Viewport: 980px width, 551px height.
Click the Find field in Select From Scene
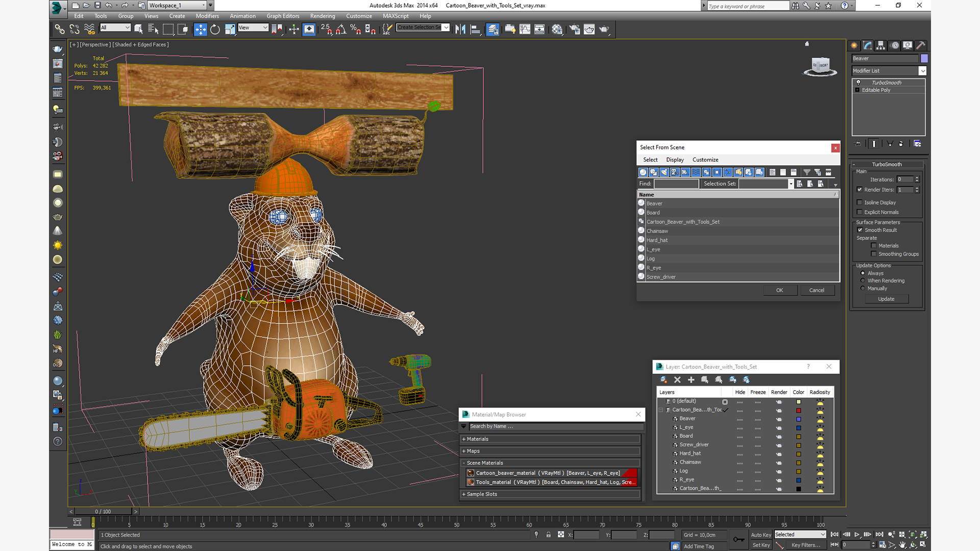pos(676,184)
